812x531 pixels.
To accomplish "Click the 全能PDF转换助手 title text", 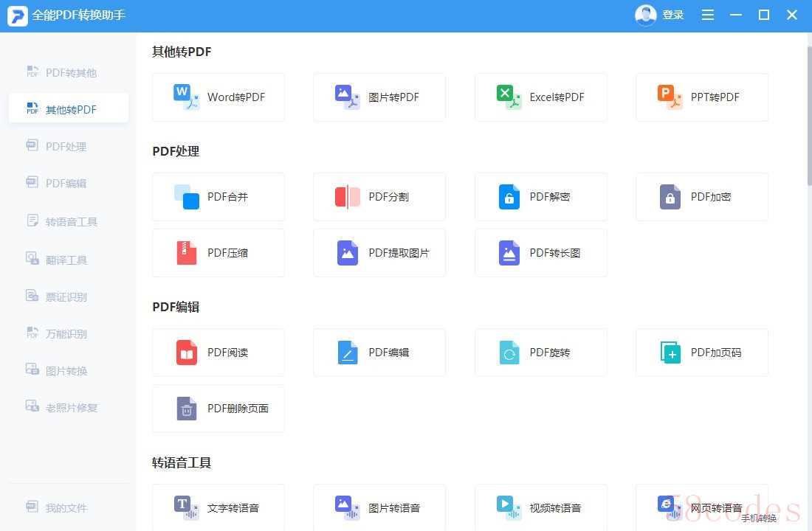I will 79,15.
